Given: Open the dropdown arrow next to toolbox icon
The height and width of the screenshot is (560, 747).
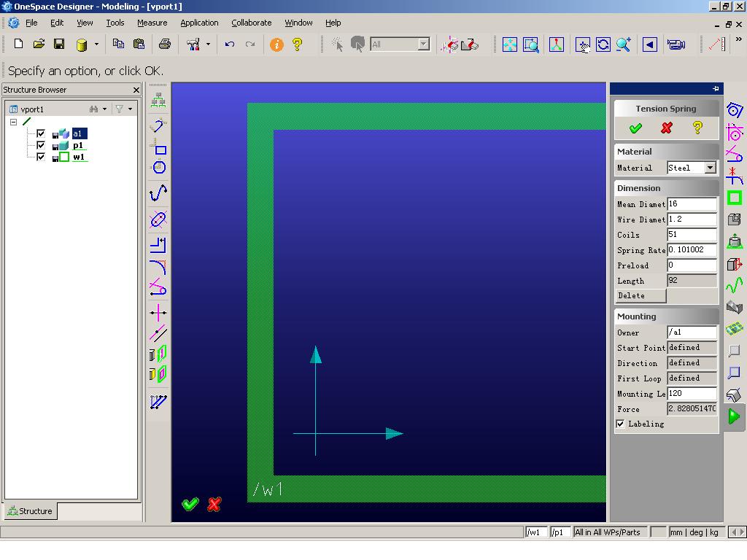Looking at the screenshot, I should coord(208,44).
